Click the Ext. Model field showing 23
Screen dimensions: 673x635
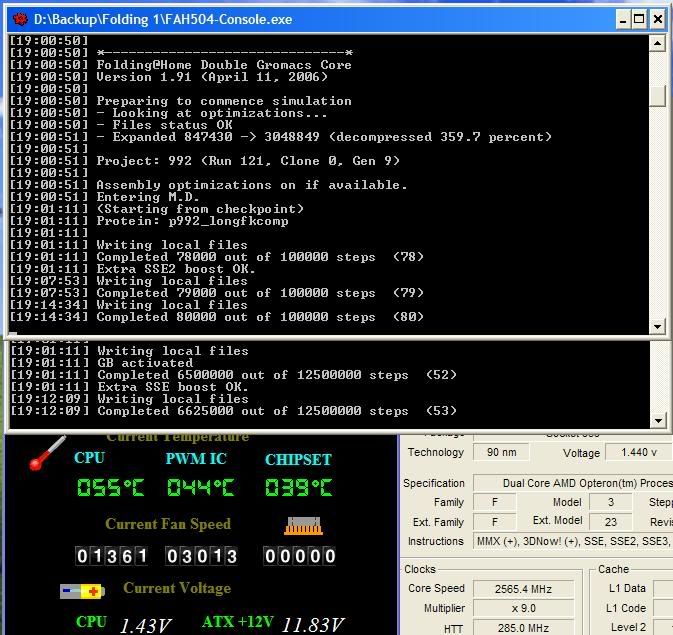coord(611,522)
